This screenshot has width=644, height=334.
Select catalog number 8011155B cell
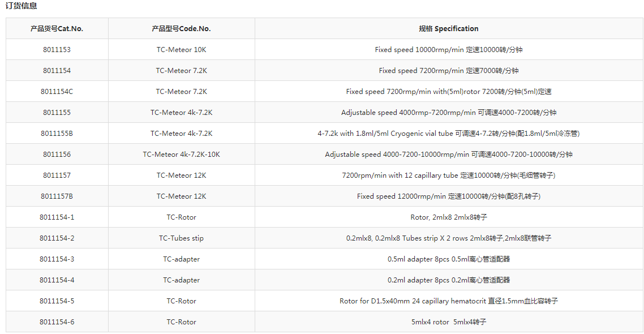click(57, 133)
